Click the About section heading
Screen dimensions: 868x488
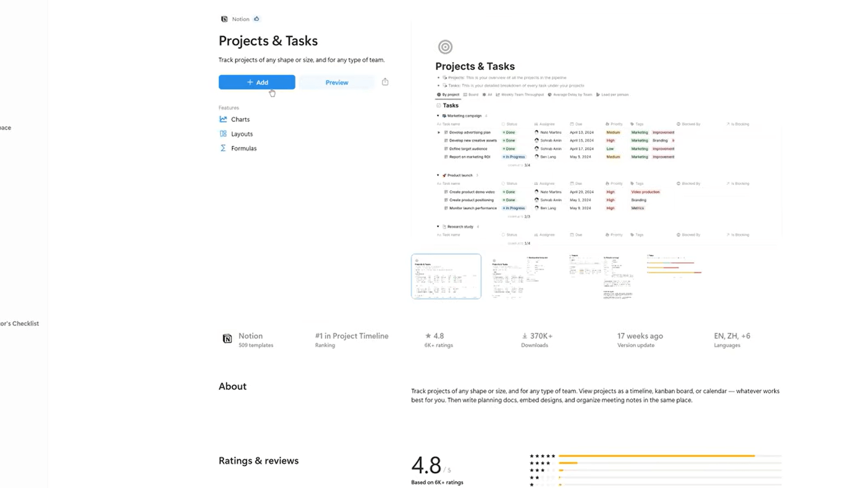[232, 386]
